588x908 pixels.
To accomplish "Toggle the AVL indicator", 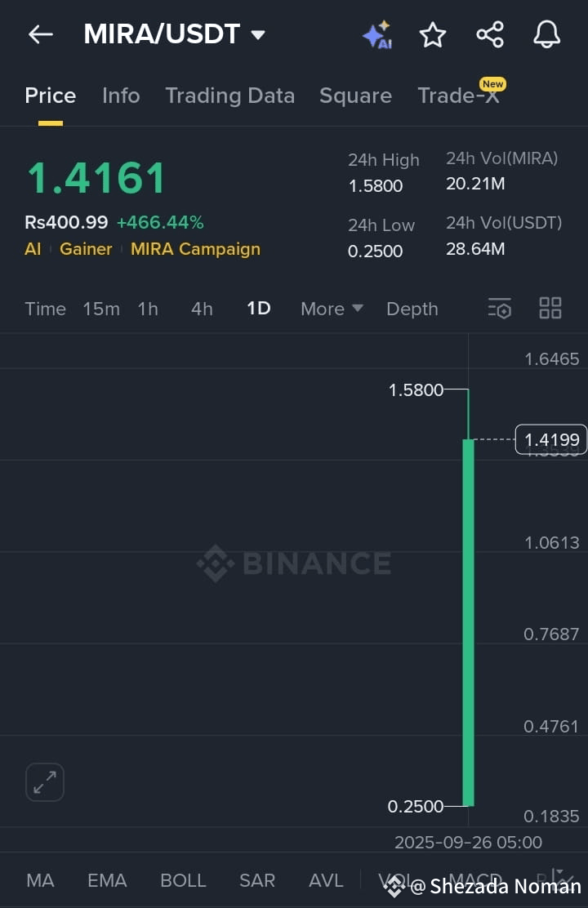I will click(326, 881).
